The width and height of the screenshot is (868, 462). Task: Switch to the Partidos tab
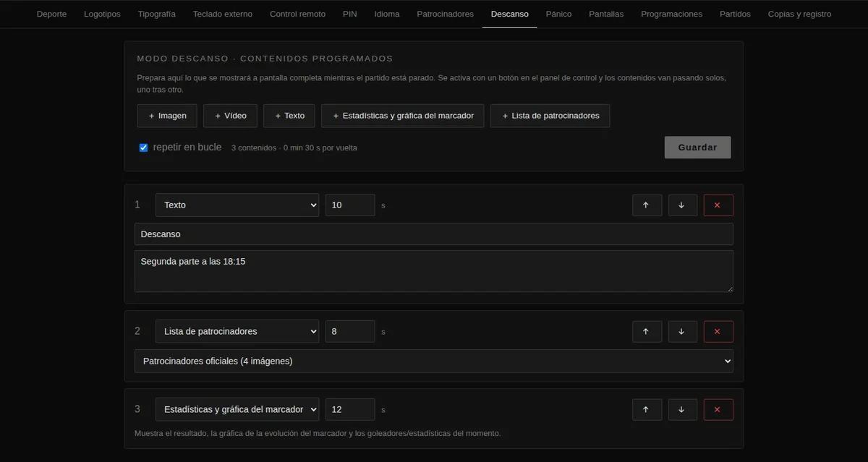pyautogui.click(x=735, y=14)
